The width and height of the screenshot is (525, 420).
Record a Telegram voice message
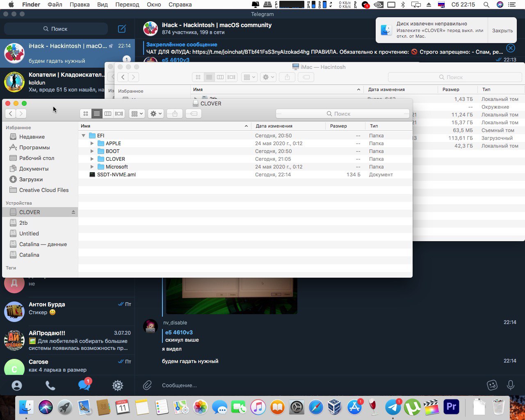coord(511,385)
